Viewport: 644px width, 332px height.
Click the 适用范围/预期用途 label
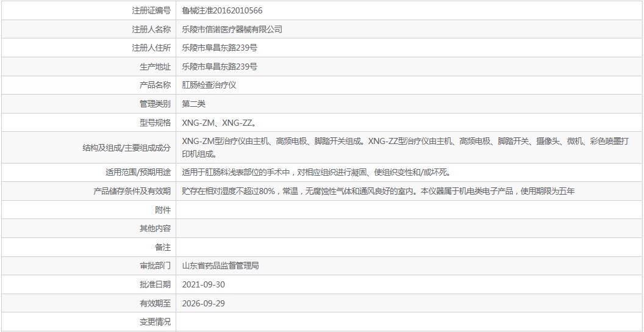(138, 172)
